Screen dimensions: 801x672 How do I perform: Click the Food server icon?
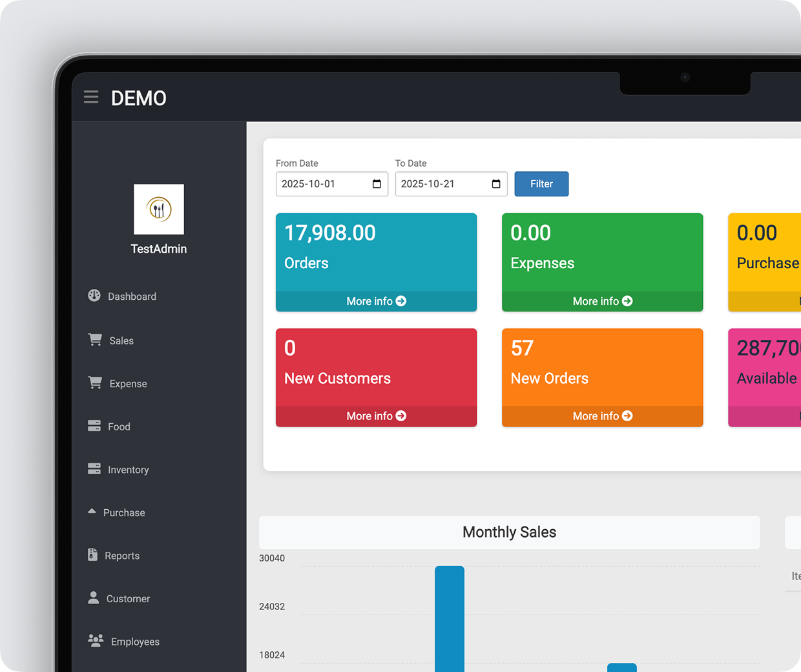(x=94, y=425)
